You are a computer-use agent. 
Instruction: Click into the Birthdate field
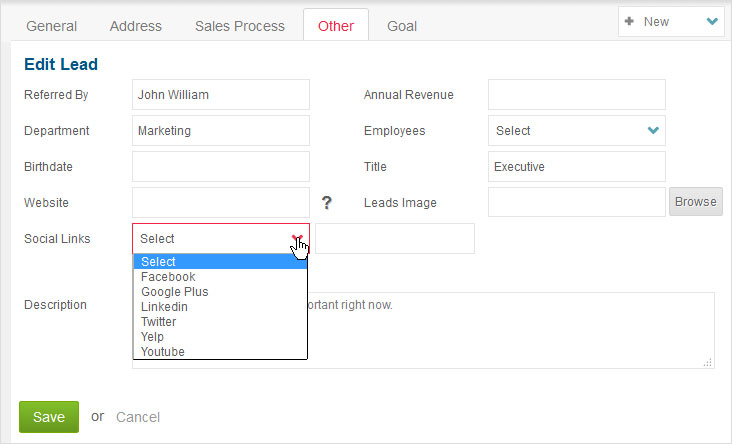(x=221, y=167)
